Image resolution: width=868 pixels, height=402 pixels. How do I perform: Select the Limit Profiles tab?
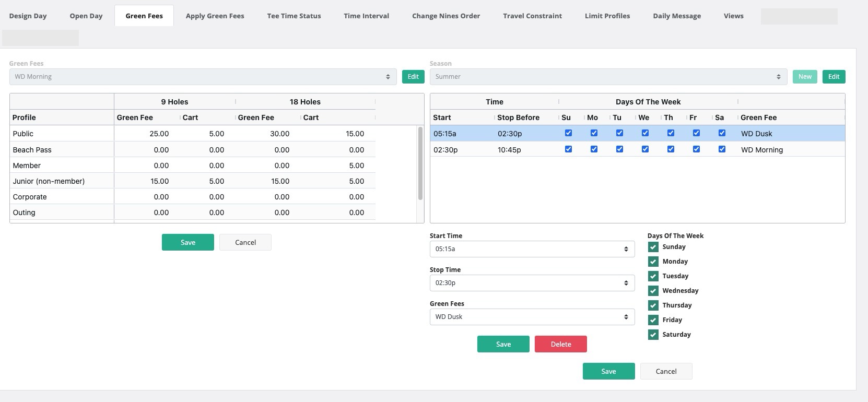(607, 16)
